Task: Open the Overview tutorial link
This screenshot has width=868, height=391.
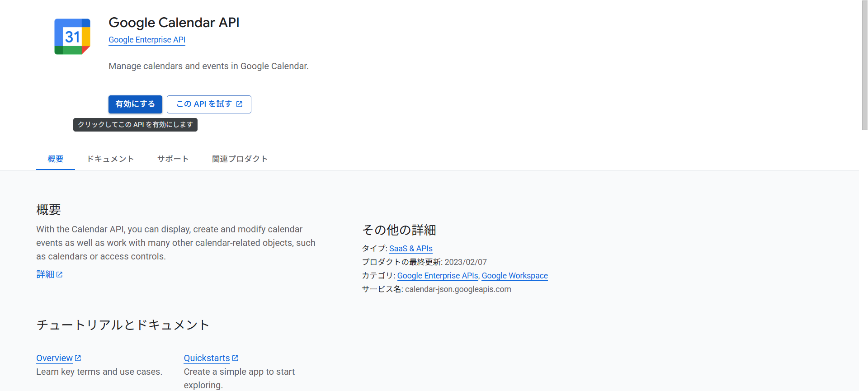Action: (x=54, y=358)
